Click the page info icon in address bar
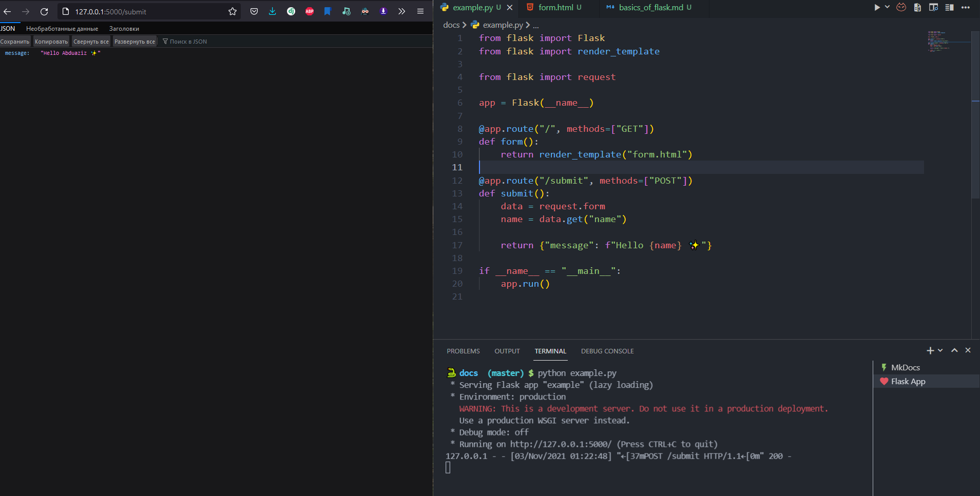The width and height of the screenshot is (980, 496). pos(66,11)
